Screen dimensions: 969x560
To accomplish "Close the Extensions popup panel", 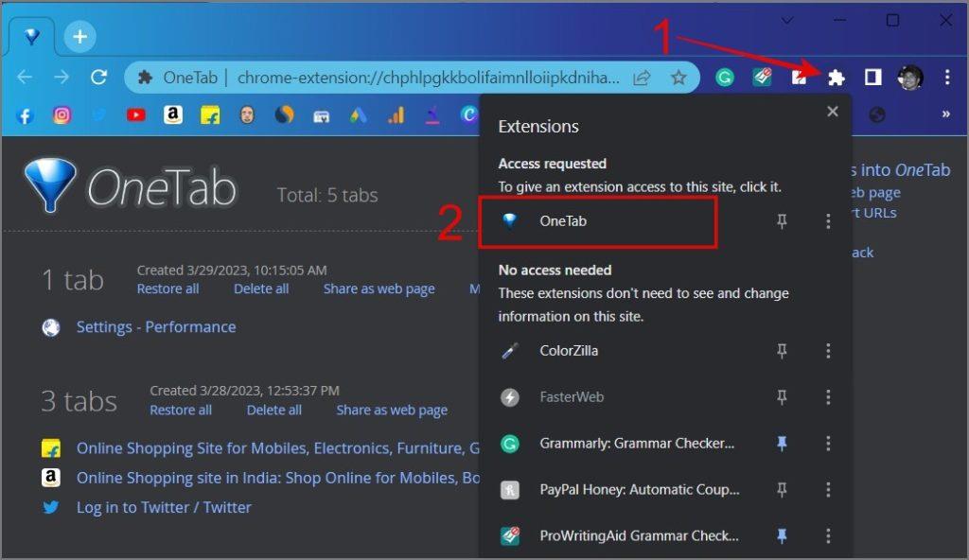I will 833,112.
